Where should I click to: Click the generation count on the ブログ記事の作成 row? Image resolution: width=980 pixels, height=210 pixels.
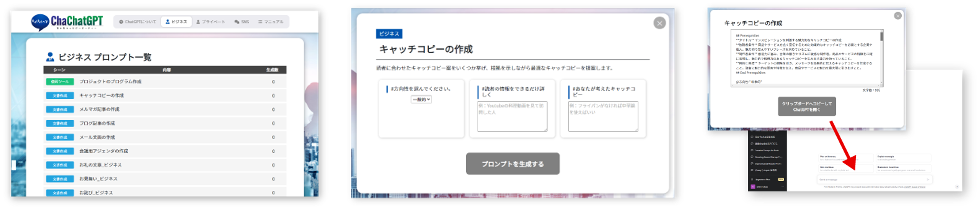273,123
